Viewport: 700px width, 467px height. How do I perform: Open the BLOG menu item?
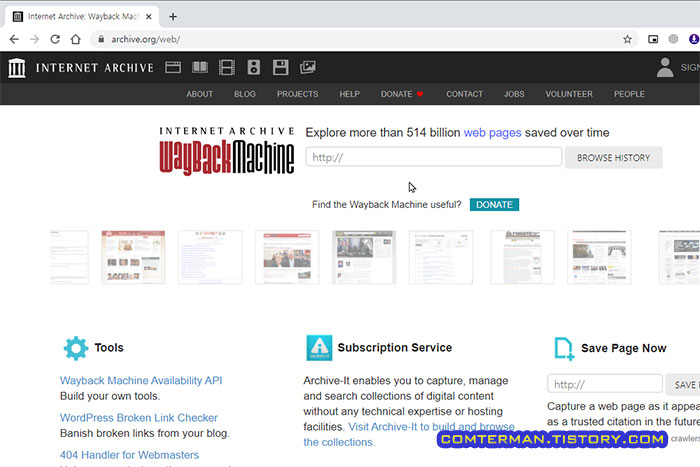click(245, 94)
